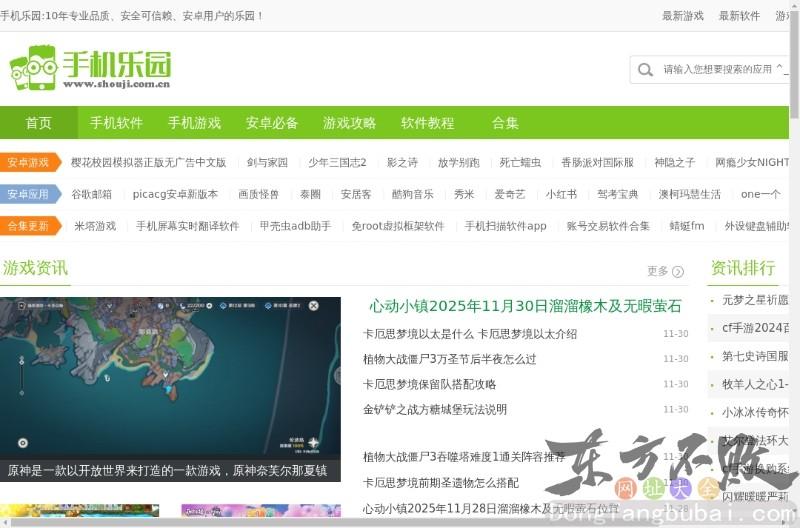This screenshot has height=528, width=800.
Task: Open 蜻蜓fm collection link
Action: [687, 226]
